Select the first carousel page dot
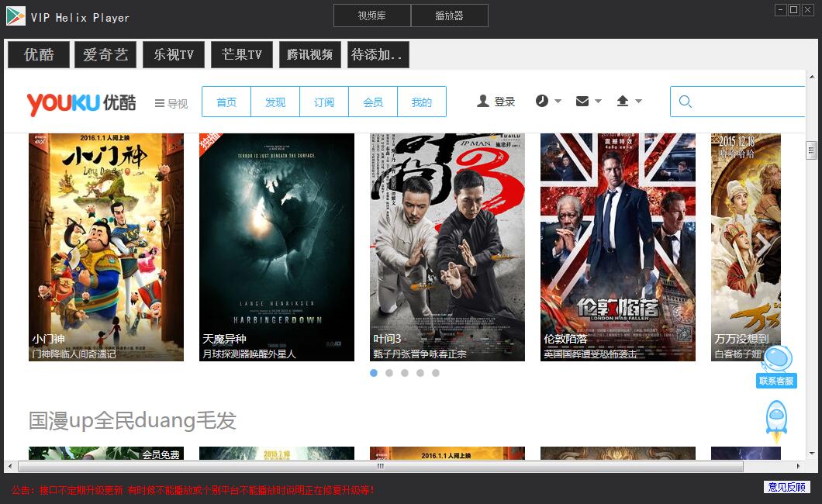The image size is (822, 504). tap(374, 373)
